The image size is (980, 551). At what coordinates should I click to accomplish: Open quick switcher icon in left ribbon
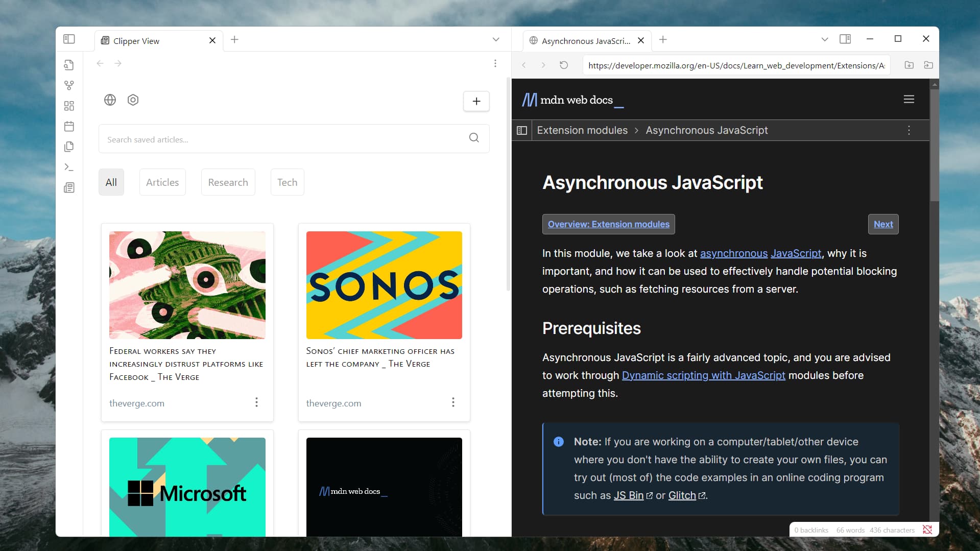point(69,65)
